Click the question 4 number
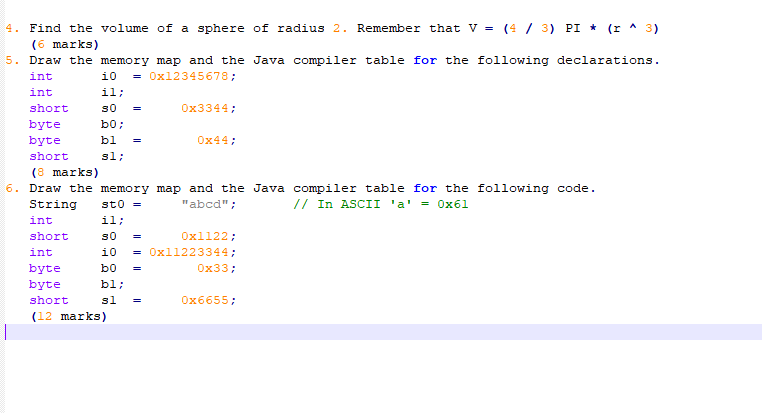Screen dimensions: 762x413 click(13, 28)
